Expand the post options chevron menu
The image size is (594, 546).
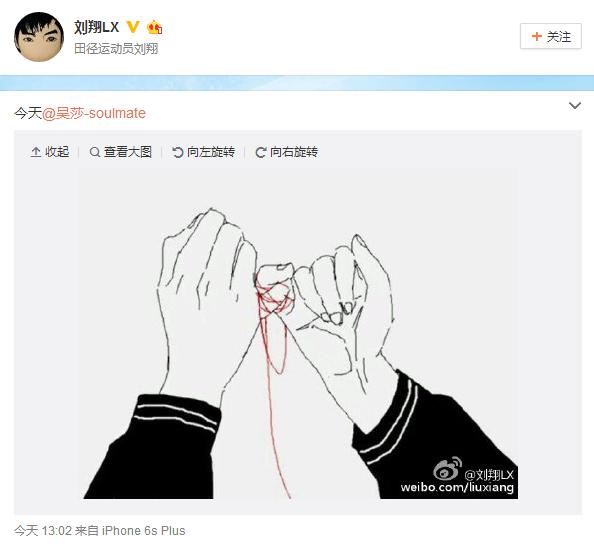[575, 106]
